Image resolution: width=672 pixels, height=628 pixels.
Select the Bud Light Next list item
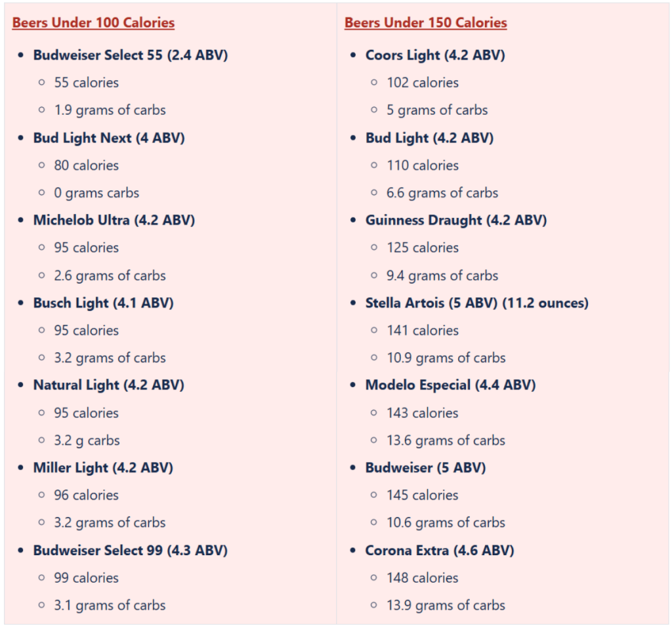pos(109,138)
